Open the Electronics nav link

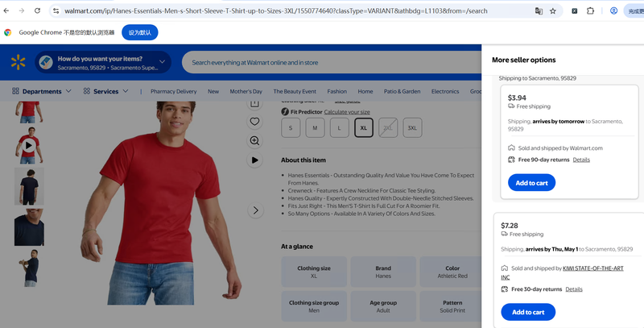445,91
